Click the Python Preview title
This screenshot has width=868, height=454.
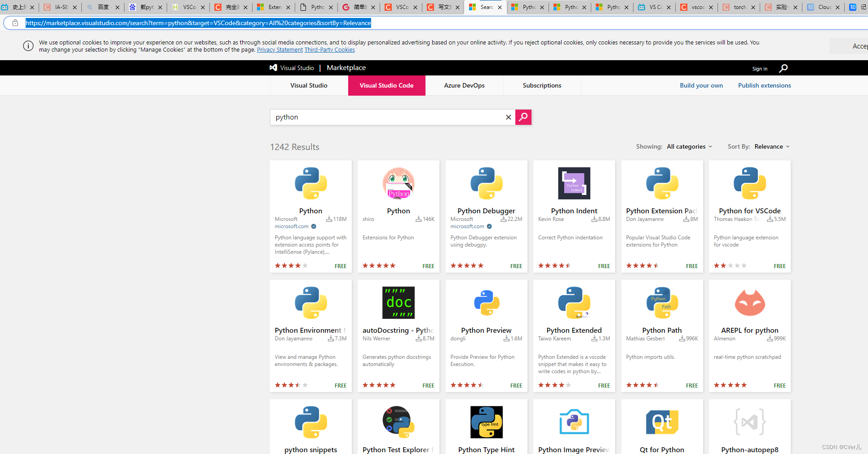coord(487,331)
